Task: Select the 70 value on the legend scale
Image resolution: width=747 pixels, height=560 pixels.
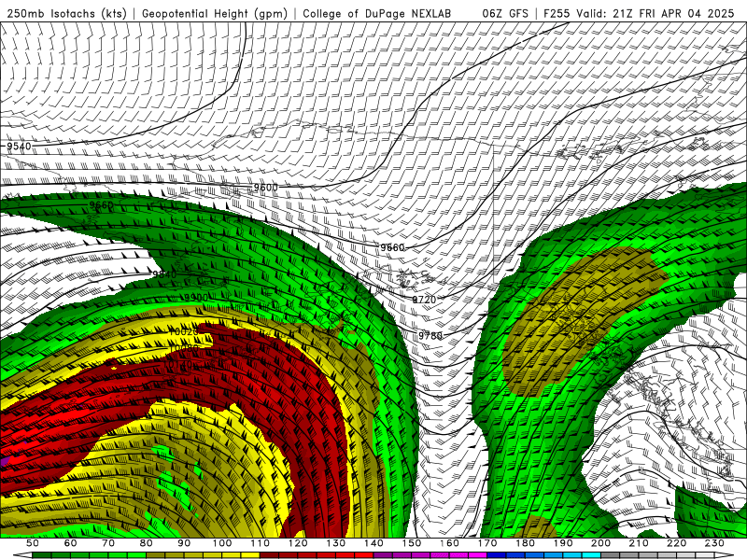Action: [x=108, y=543]
